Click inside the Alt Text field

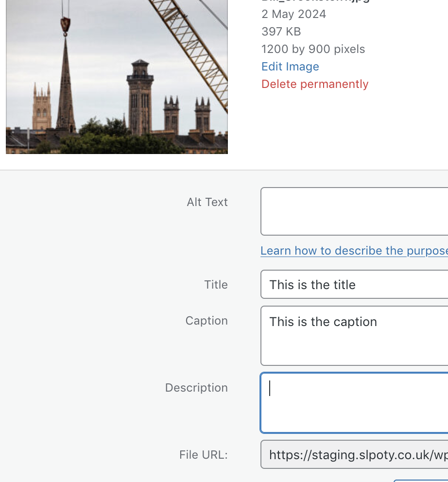(x=354, y=211)
